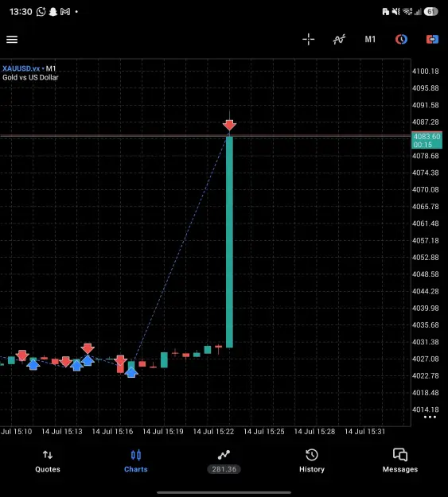Tap the price label 4100.18
The image size is (448, 497).
pos(426,72)
